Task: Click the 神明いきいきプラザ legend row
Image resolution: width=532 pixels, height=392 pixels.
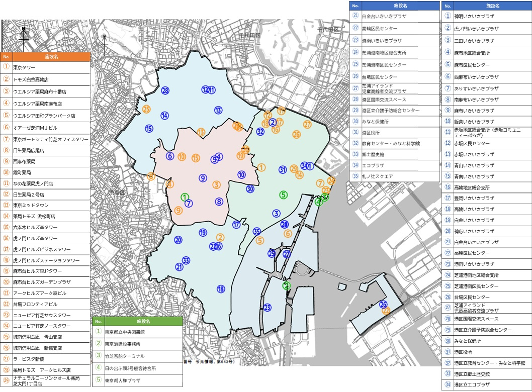Action: pyautogui.click(x=486, y=16)
